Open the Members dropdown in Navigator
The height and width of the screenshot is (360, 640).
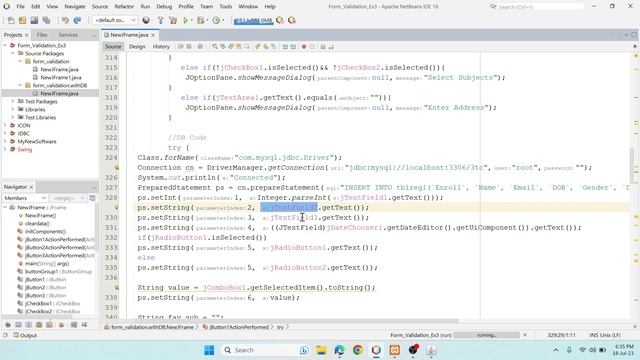tap(25, 198)
